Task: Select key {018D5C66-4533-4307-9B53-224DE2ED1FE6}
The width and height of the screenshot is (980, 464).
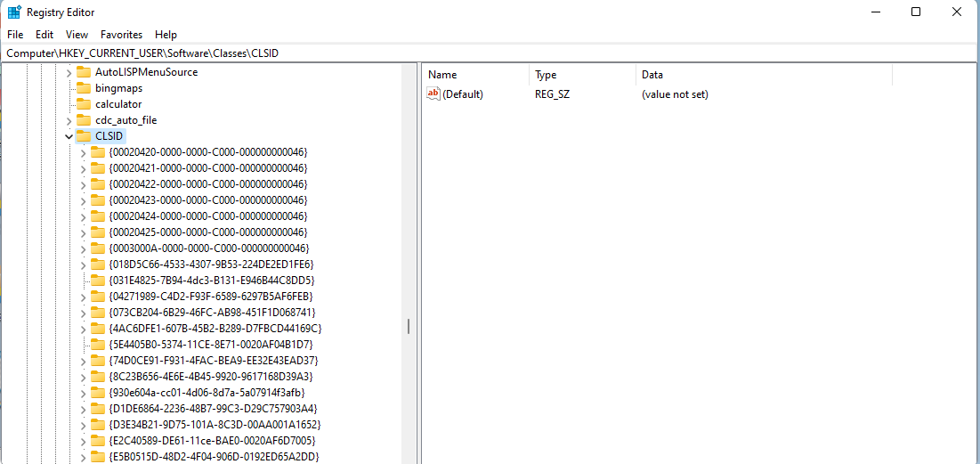Action: (x=211, y=265)
